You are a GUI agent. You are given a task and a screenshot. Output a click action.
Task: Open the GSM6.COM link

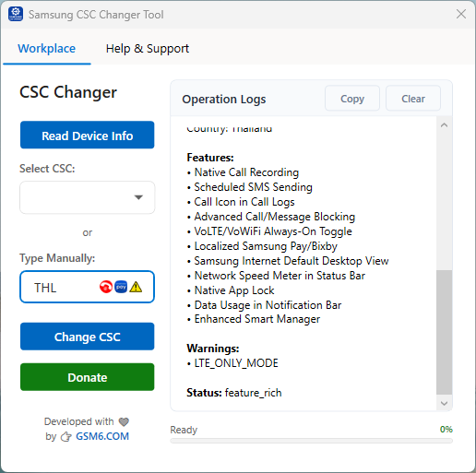(102, 436)
